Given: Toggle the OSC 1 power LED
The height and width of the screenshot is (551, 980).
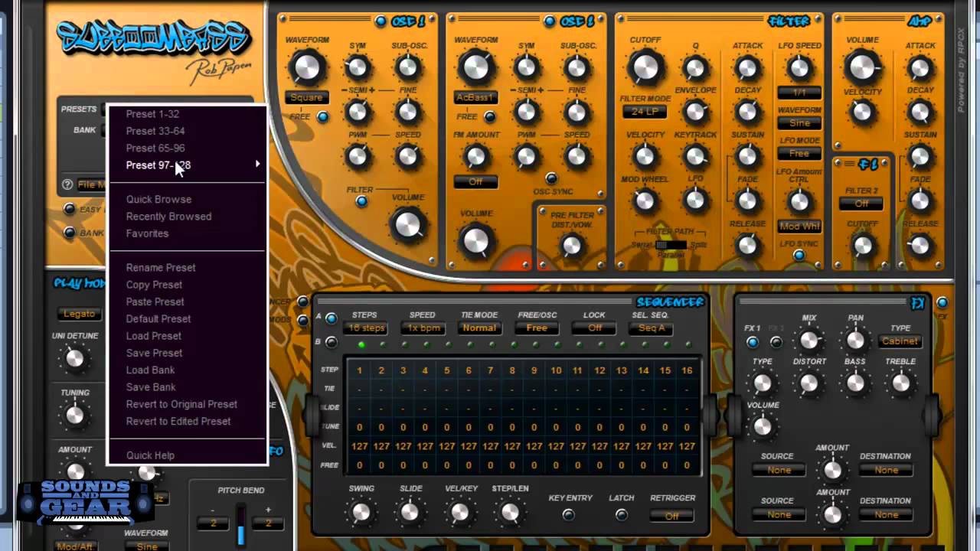Looking at the screenshot, I should [x=381, y=21].
